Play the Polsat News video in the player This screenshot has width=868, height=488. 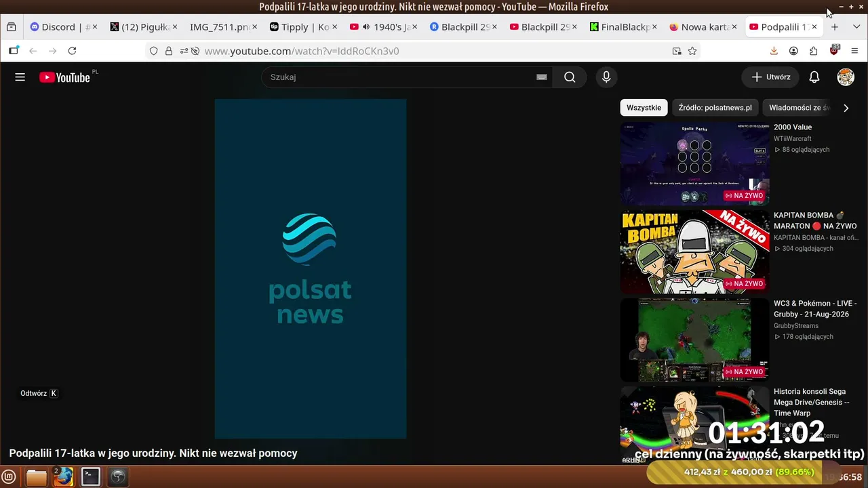pos(311,269)
